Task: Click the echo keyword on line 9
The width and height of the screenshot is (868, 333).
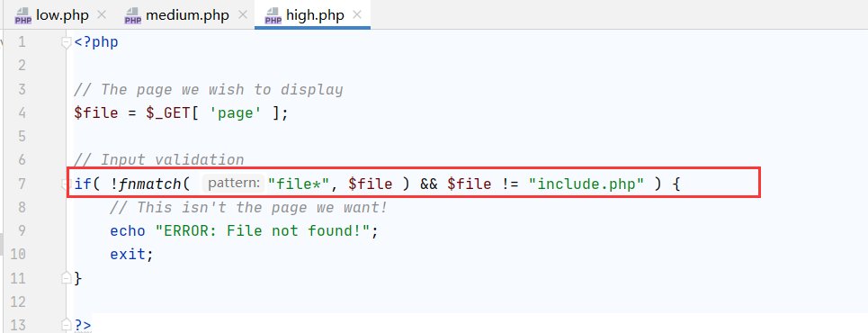Action: click(128, 230)
